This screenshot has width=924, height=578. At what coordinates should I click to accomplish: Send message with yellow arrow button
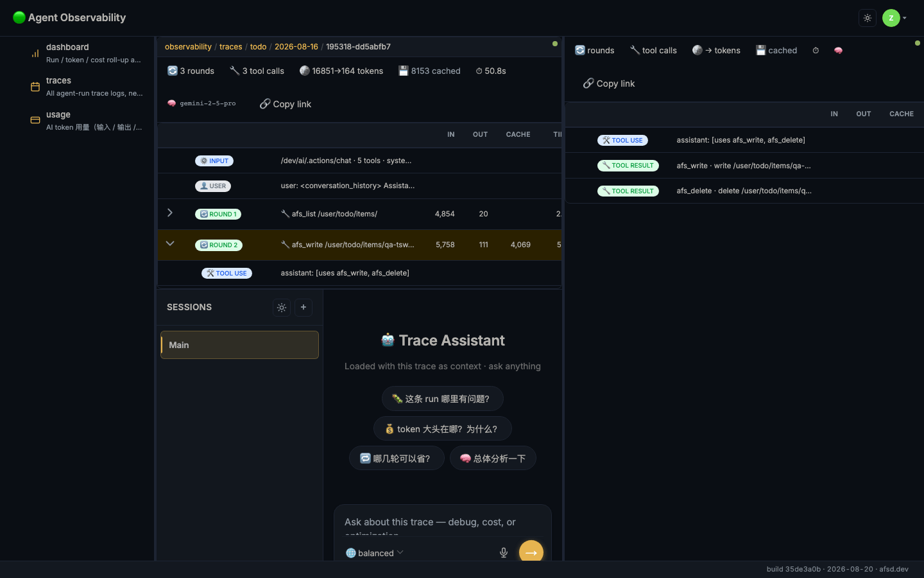(x=531, y=552)
